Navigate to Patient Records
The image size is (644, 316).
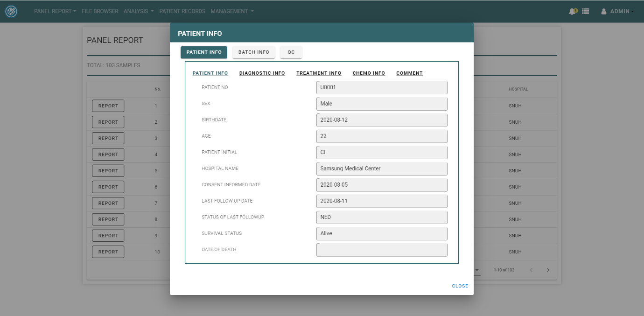182,11
